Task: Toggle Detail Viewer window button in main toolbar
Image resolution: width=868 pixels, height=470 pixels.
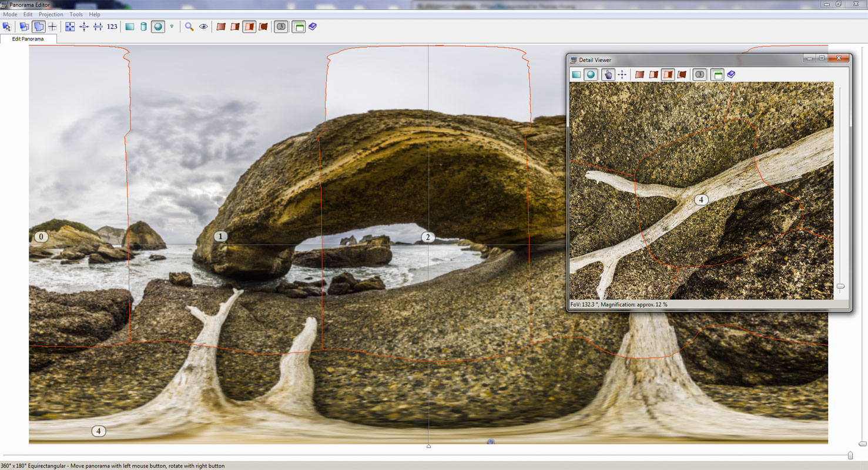Action: pos(299,26)
